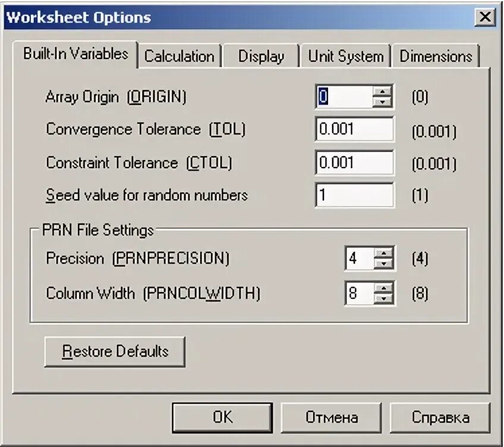Decrease the Array Origin value with down arrow
Viewport: 504px width, 447px height.
coord(383,102)
